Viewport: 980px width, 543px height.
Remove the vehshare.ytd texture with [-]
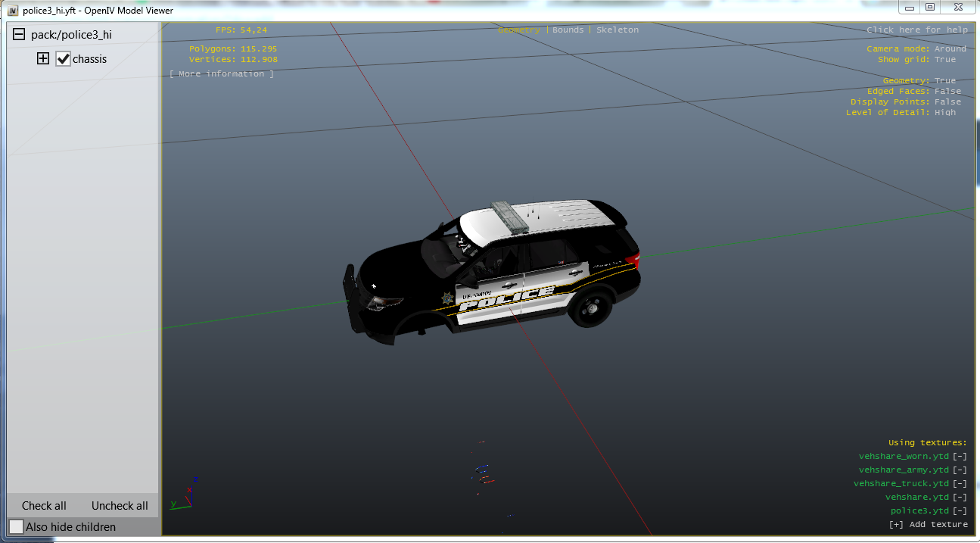[960, 498]
